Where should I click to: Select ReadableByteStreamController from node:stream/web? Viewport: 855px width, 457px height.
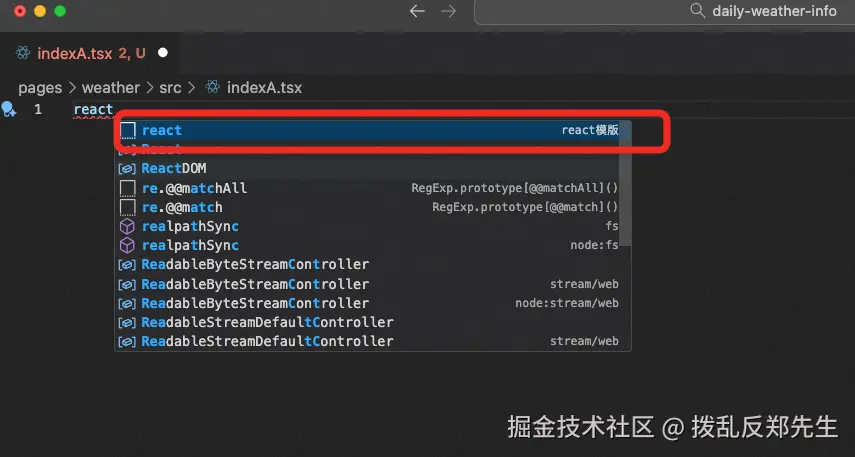click(x=373, y=303)
